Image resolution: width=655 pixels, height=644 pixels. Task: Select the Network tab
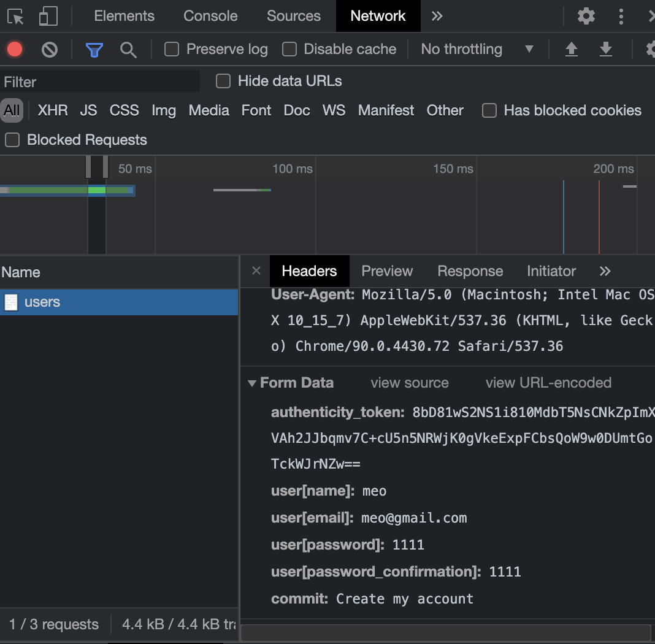(378, 16)
